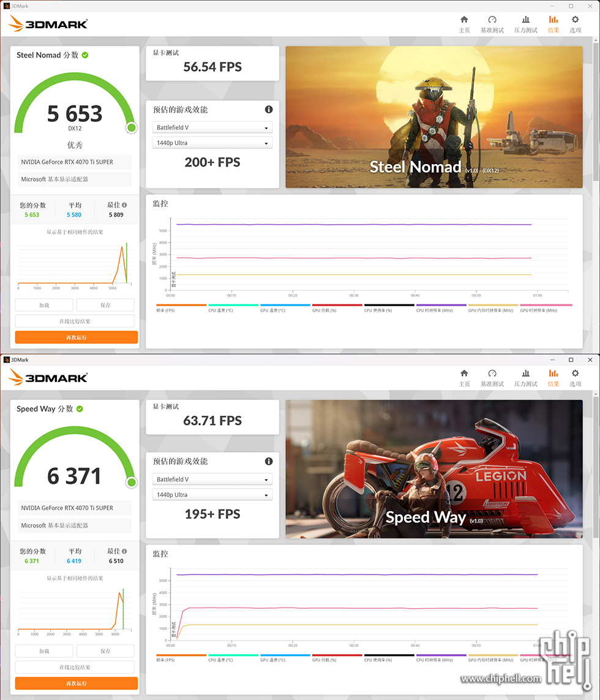This screenshot has width=600, height=700.
Task: Toggle red GPU load legend in Speed Way monitor
Action: point(337,658)
